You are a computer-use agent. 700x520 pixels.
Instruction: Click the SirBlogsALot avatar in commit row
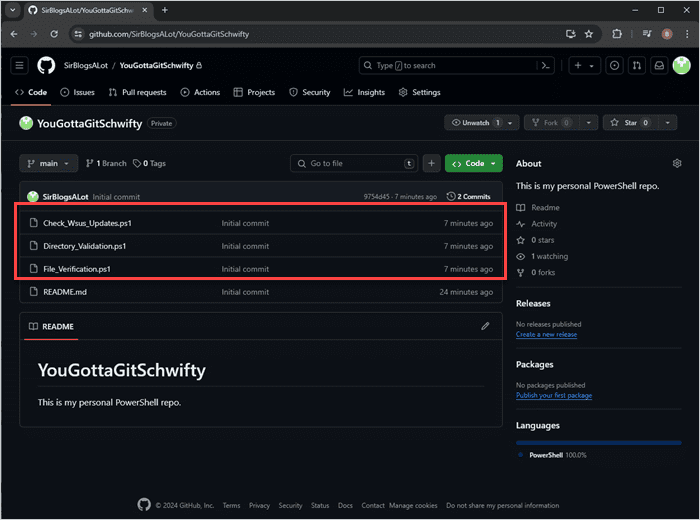point(33,196)
